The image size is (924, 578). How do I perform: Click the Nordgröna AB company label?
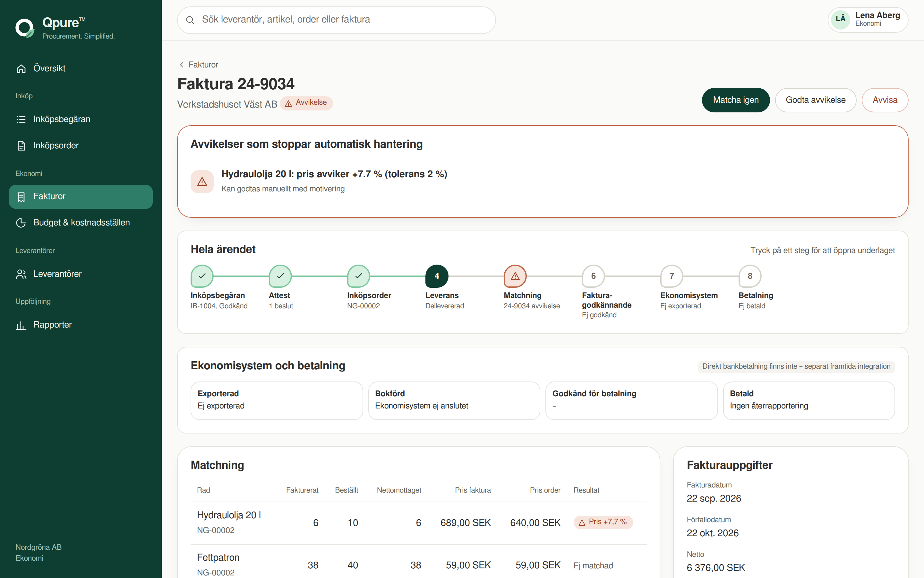coord(38,547)
